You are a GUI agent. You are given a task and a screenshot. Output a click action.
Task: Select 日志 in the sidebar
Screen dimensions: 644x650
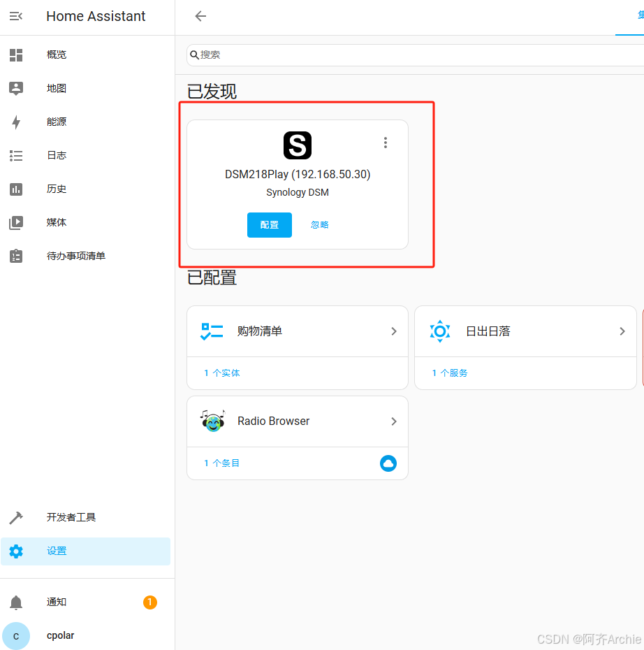pos(85,155)
